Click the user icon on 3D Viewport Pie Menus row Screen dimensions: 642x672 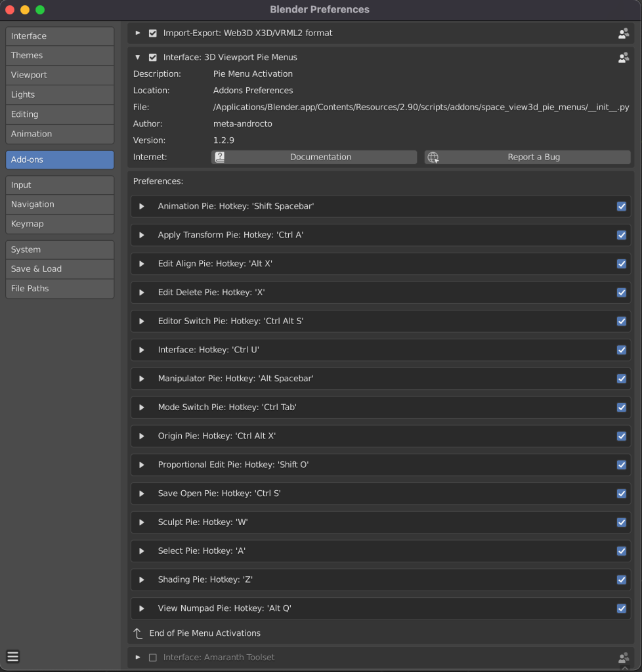tap(622, 57)
